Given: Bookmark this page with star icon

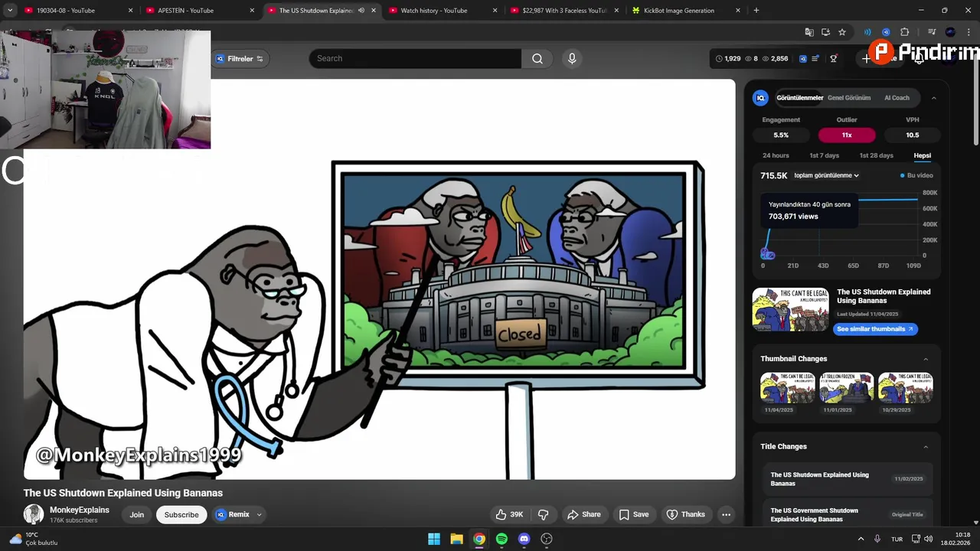Looking at the screenshot, I should [x=842, y=32].
